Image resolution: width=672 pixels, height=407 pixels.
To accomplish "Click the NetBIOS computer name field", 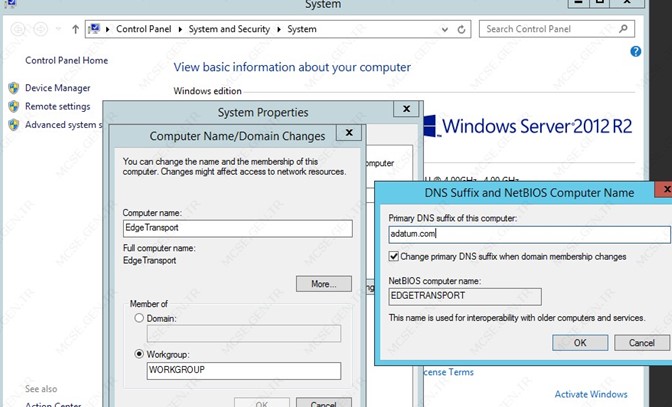I will pos(465,296).
